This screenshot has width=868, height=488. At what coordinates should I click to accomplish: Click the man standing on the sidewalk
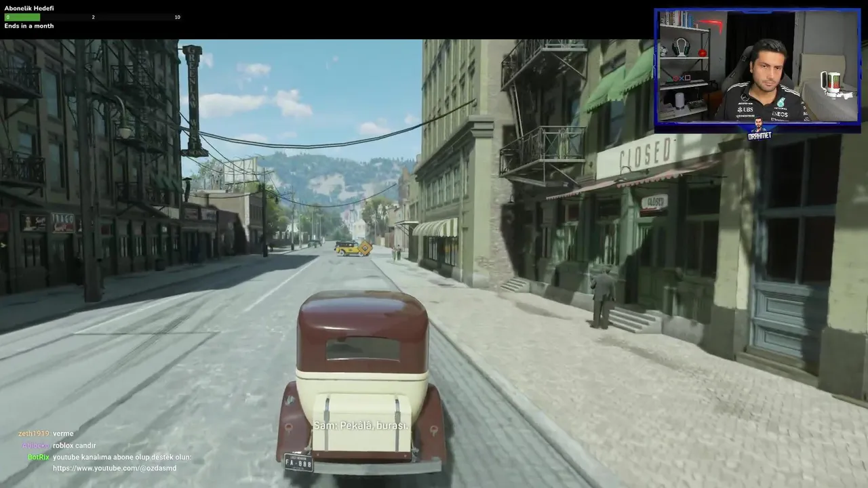coord(601,298)
